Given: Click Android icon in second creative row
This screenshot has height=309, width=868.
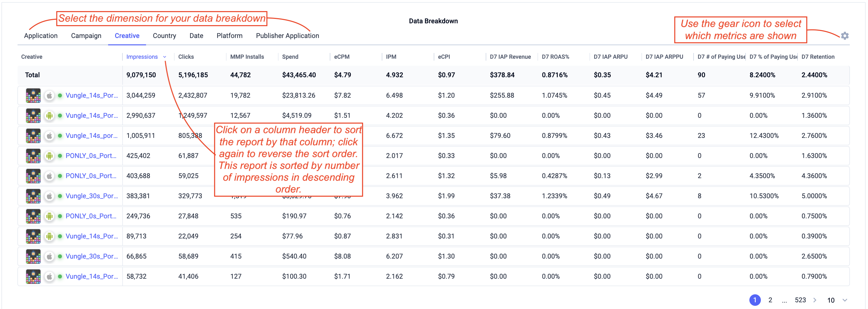Looking at the screenshot, I should (49, 116).
